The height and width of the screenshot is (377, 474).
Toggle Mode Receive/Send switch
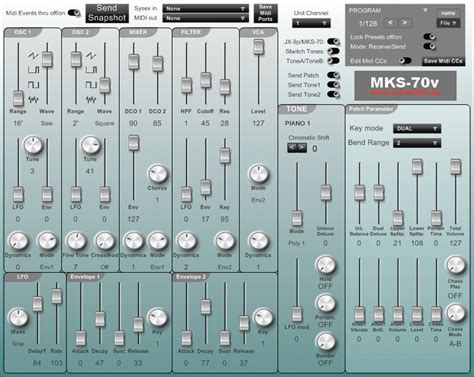tap(429, 46)
